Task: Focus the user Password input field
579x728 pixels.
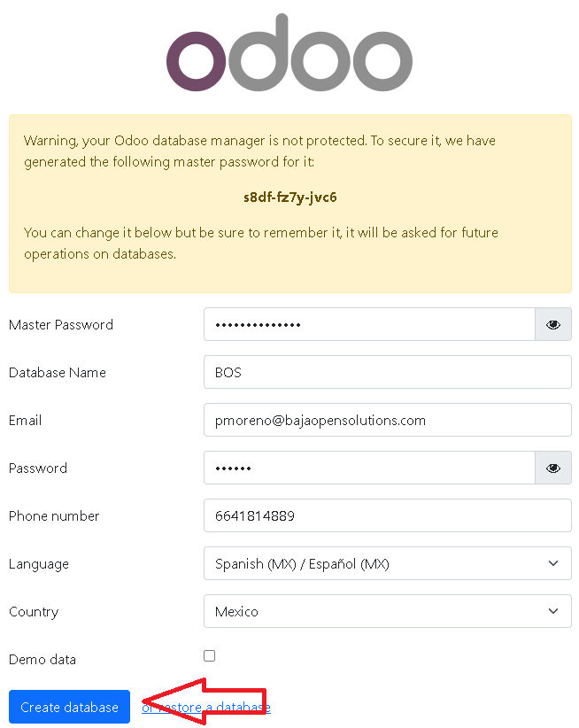Action: (369, 468)
